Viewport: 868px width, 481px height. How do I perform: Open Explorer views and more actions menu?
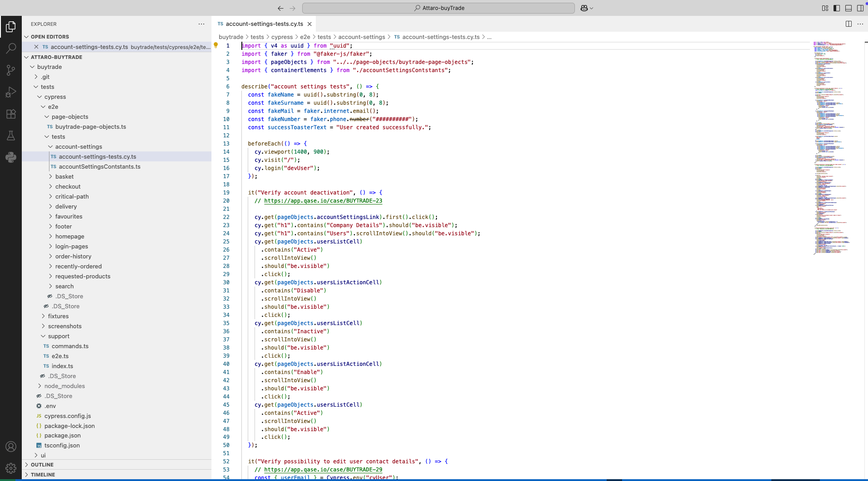(201, 24)
